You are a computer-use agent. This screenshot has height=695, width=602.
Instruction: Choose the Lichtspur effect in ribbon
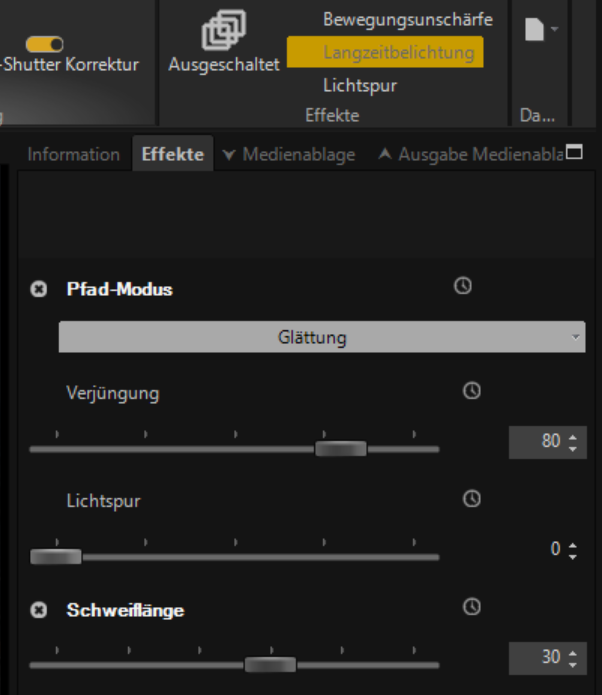tap(360, 86)
